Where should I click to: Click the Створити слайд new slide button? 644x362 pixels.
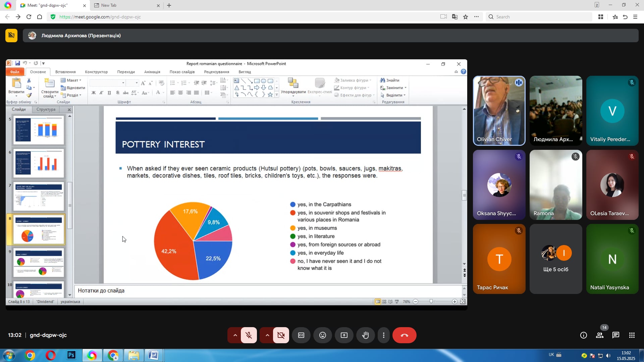[x=50, y=88]
